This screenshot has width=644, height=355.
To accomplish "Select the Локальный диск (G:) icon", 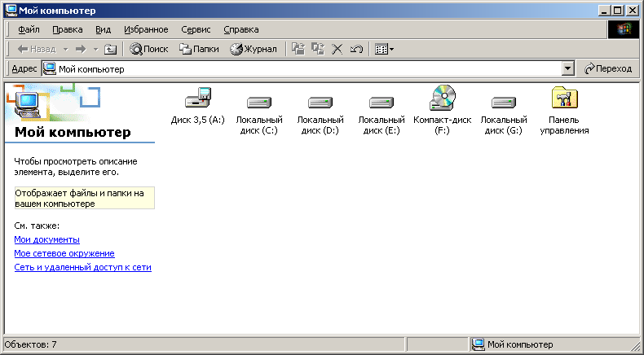I will 504,102.
